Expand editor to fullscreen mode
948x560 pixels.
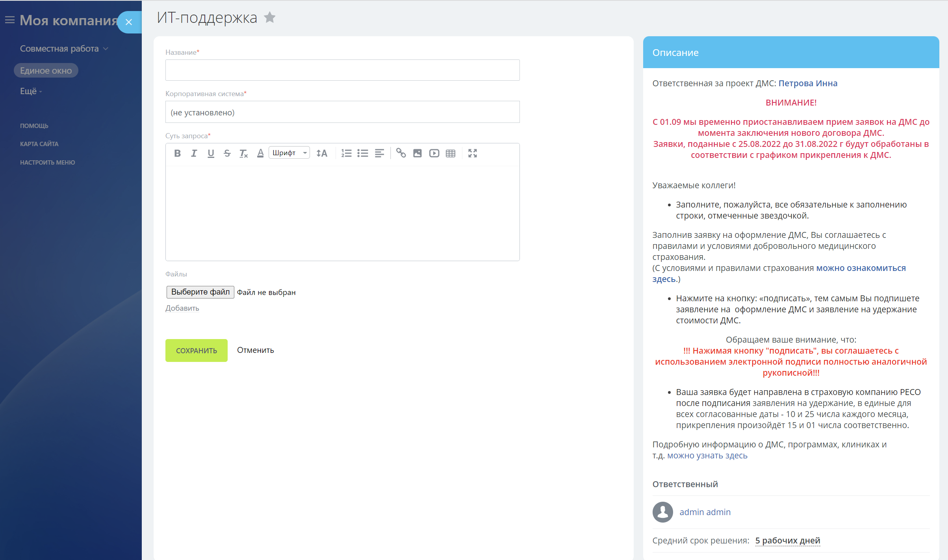click(473, 153)
